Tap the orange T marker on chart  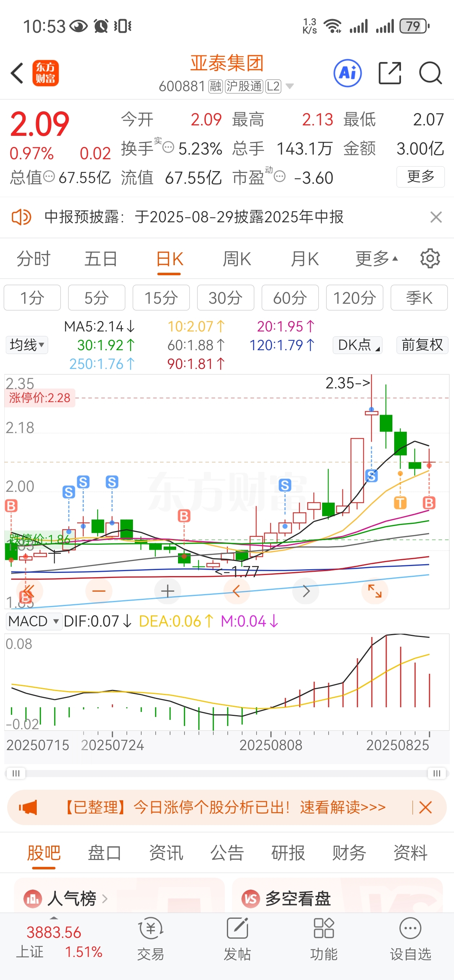click(400, 503)
